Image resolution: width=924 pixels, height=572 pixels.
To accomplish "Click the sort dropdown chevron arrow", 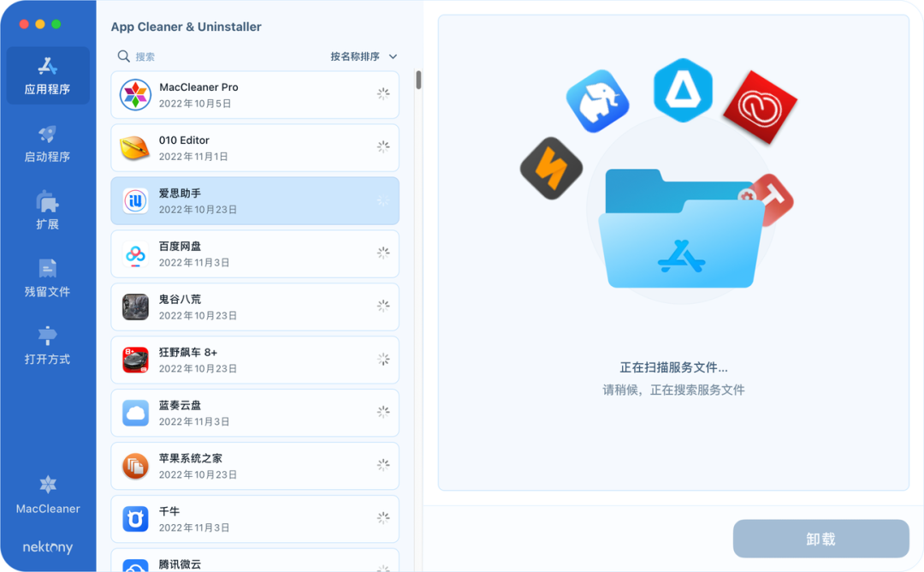I will 393,57.
